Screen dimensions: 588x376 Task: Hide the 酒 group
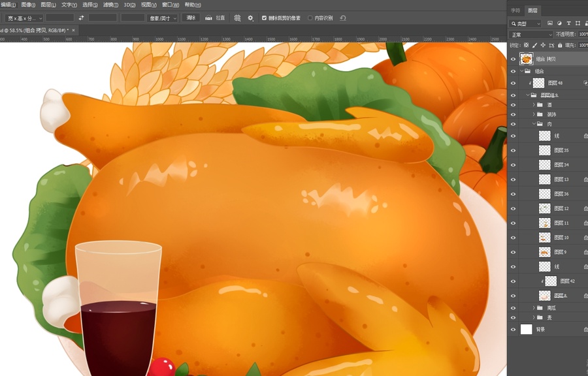[x=513, y=105]
